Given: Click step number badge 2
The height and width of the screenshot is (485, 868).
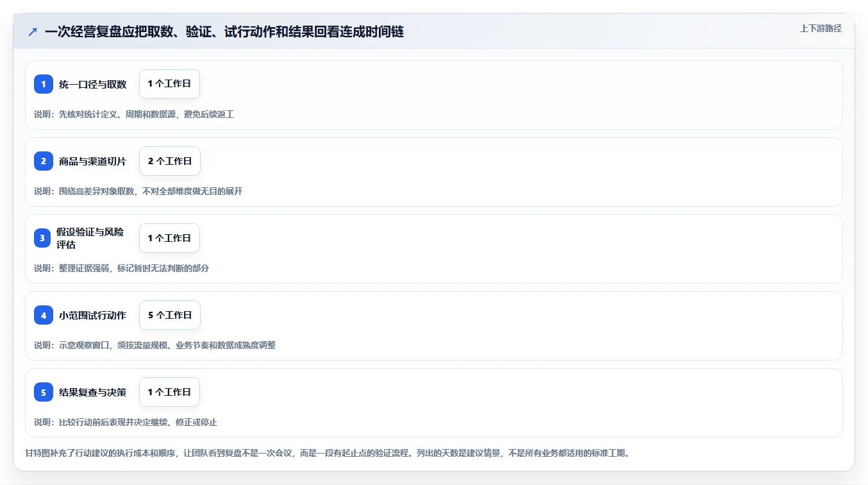Looking at the screenshot, I should pyautogui.click(x=44, y=161).
